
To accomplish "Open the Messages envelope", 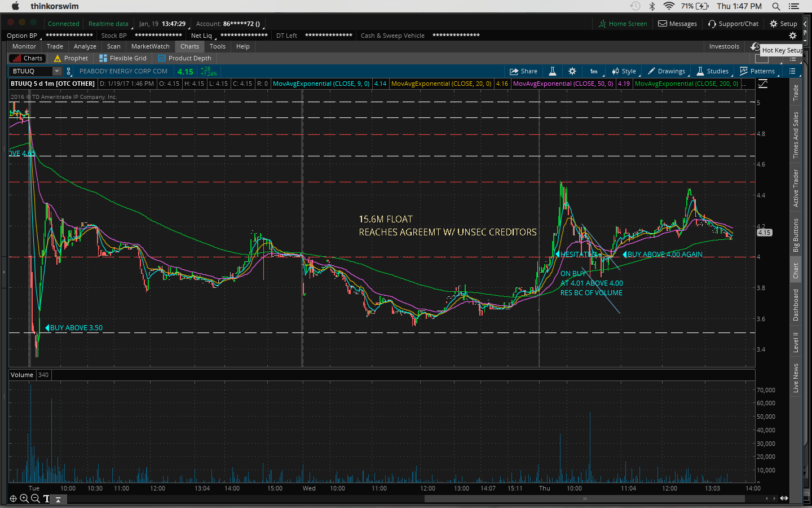I will point(677,24).
